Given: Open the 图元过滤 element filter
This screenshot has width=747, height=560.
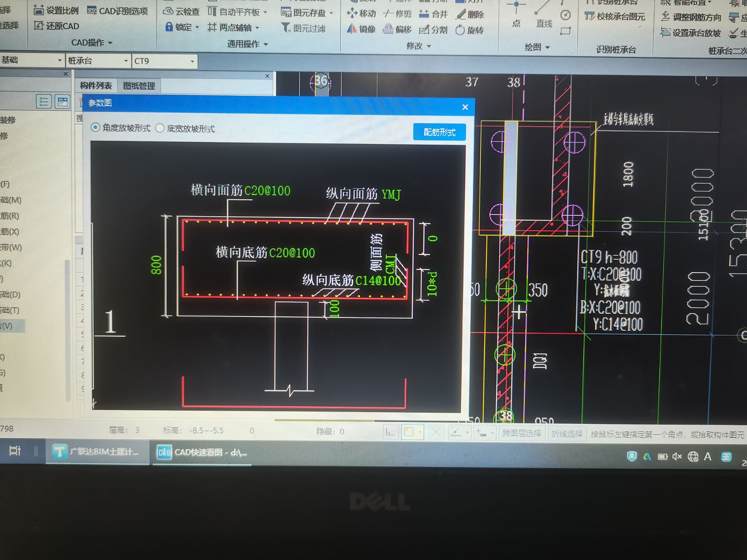Looking at the screenshot, I should point(303,28).
